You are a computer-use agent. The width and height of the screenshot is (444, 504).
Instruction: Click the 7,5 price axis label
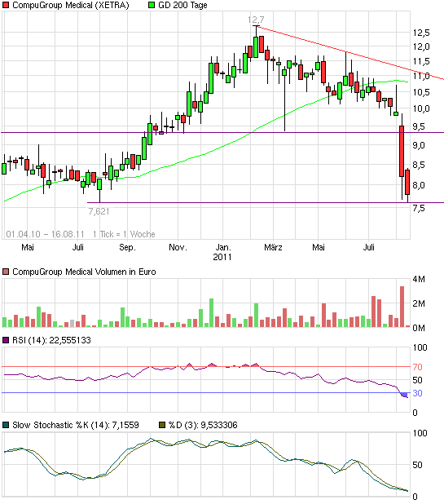419,208
